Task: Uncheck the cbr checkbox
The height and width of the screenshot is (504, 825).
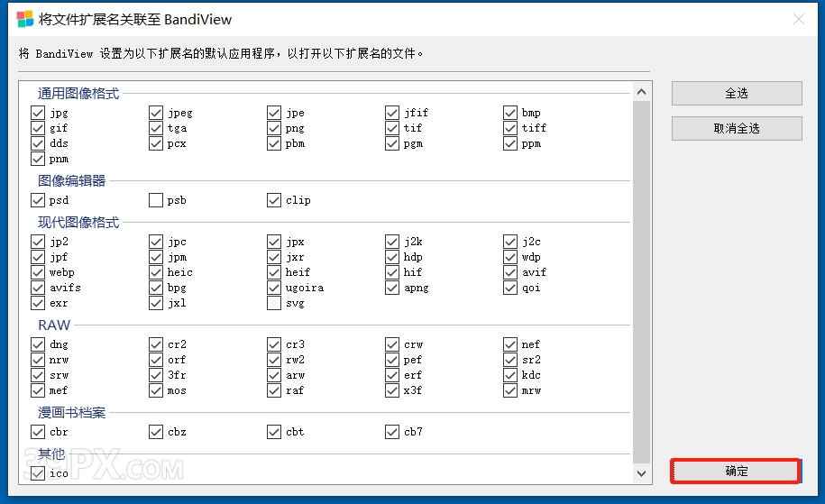Action: point(38,432)
